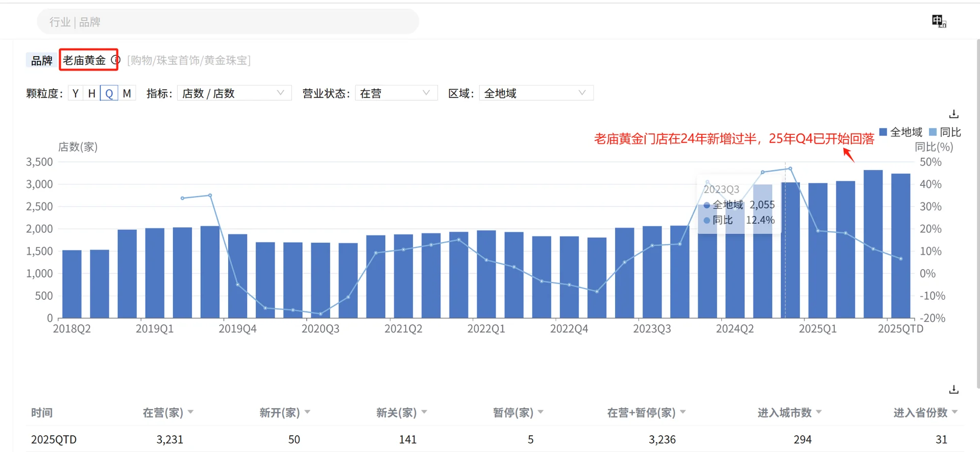Sort by 暂停(家) column arrow
Image resolution: width=980 pixels, height=452 pixels.
tap(541, 412)
